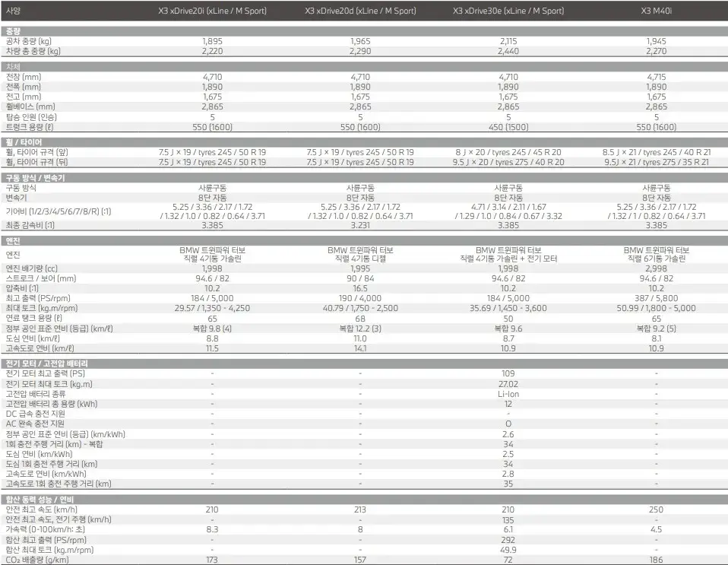Click the 공차 중량 (kg) row label
Screen dimensions: 728x565
tap(29, 41)
